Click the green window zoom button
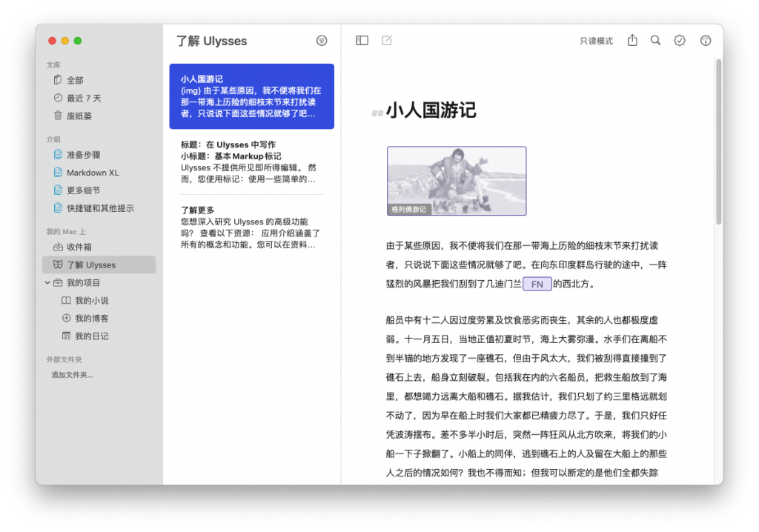Screen dimensions: 759x532 [77, 41]
